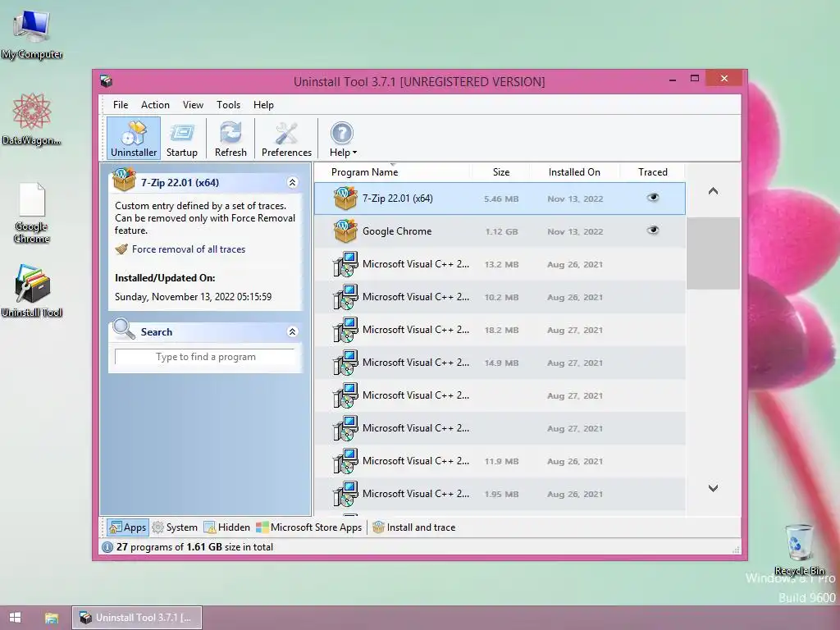The width and height of the screenshot is (840, 630).
Task: Click 7-Zip box icon in details panel header
Action: [x=124, y=180]
